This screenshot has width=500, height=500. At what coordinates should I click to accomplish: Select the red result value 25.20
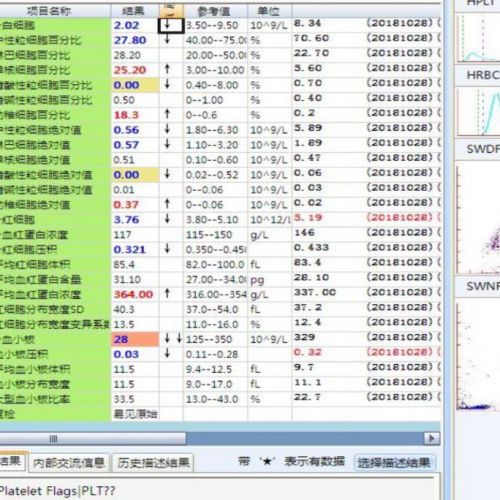tap(130, 70)
